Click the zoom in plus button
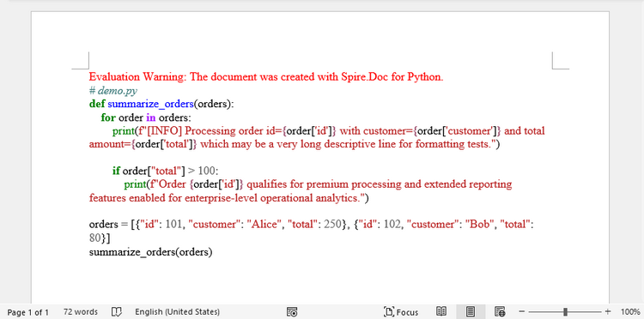This screenshot has height=319, width=644. pyautogui.click(x=608, y=311)
